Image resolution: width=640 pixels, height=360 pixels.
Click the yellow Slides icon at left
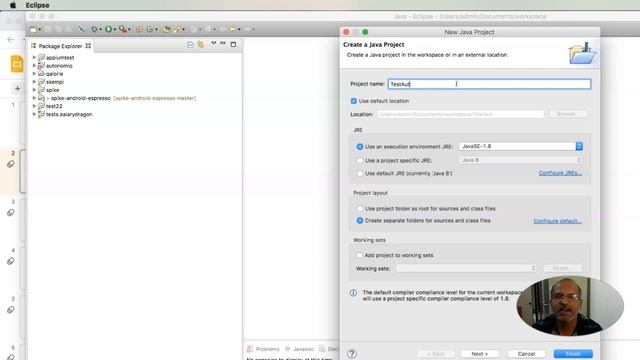[x=17, y=64]
